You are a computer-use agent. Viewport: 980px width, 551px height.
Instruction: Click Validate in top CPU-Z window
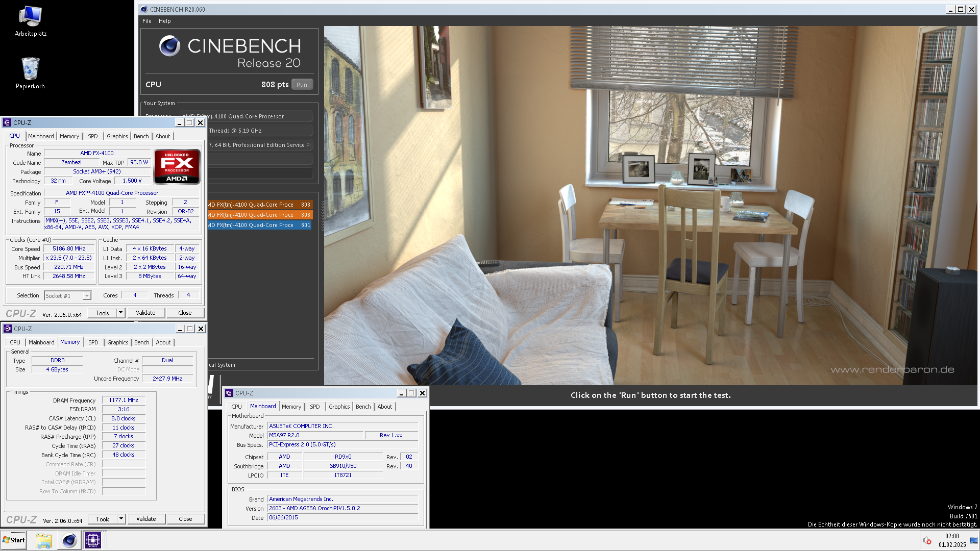145,313
